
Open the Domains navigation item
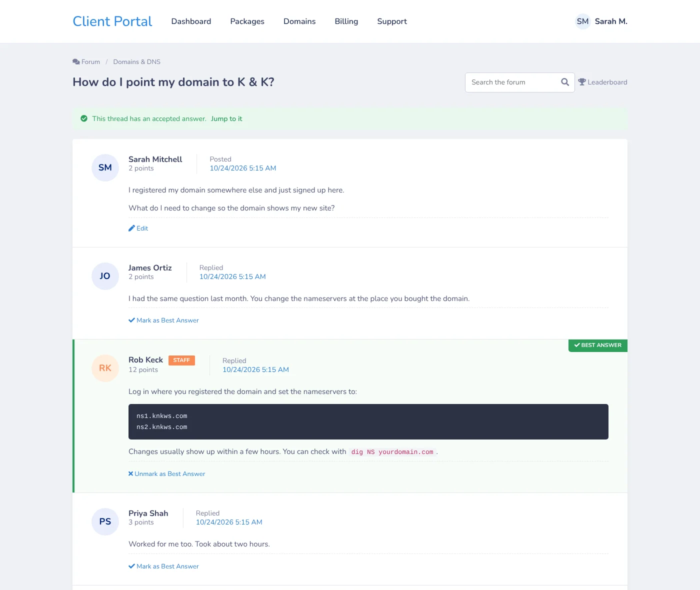click(299, 21)
